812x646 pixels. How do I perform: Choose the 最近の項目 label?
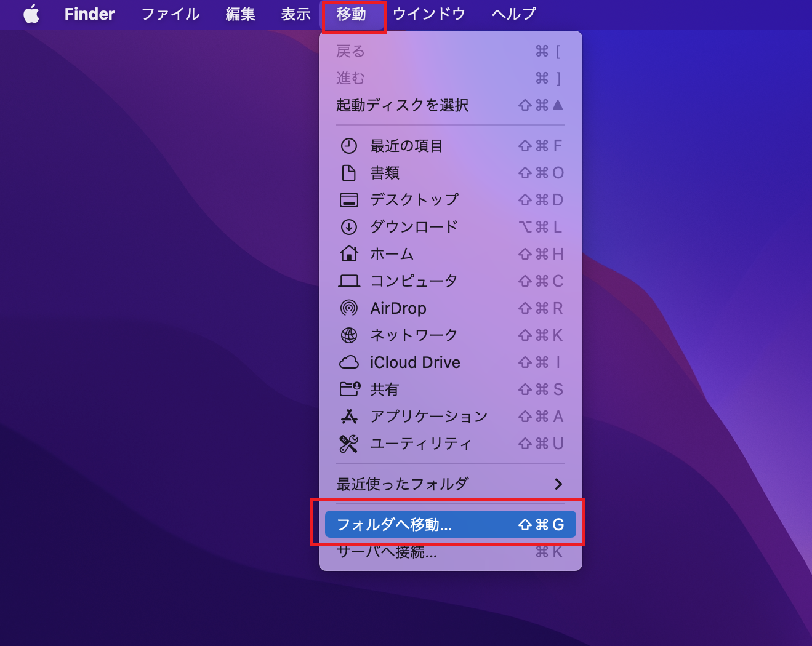[406, 146]
